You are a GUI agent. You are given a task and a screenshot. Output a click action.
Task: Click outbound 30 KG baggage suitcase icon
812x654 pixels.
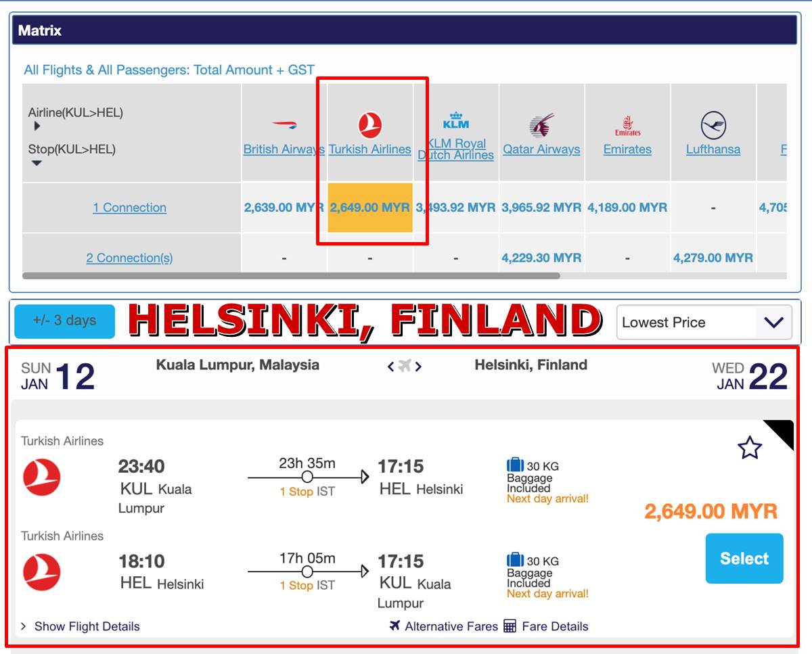(516, 465)
